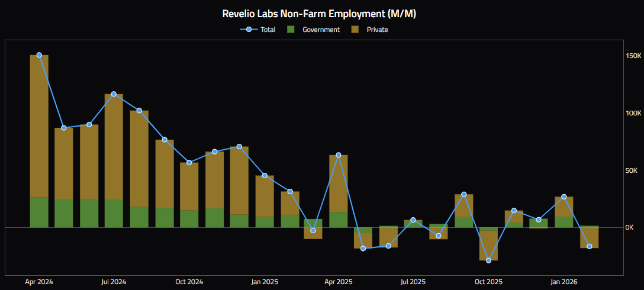Image resolution: width=644 pixels, height=290 pixels.
Task: Click the green Government bar for Mar 2025
Action: pos(313,223)
